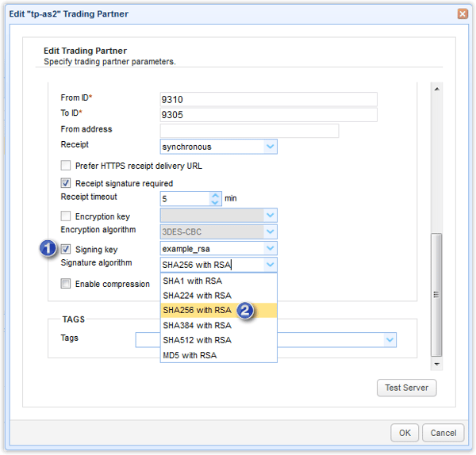Increase the receipt timeout with up arrow
476x455 pixels.
coord(215,195)
